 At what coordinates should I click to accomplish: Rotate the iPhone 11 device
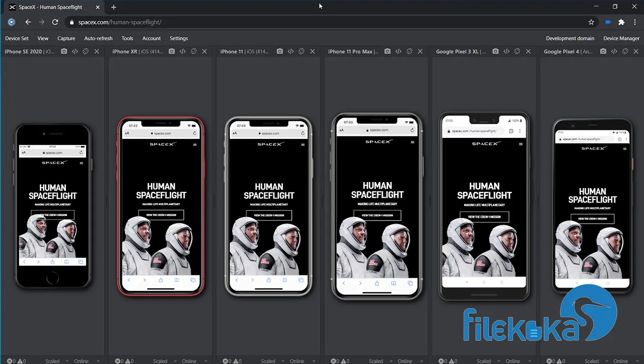[302, 51]
